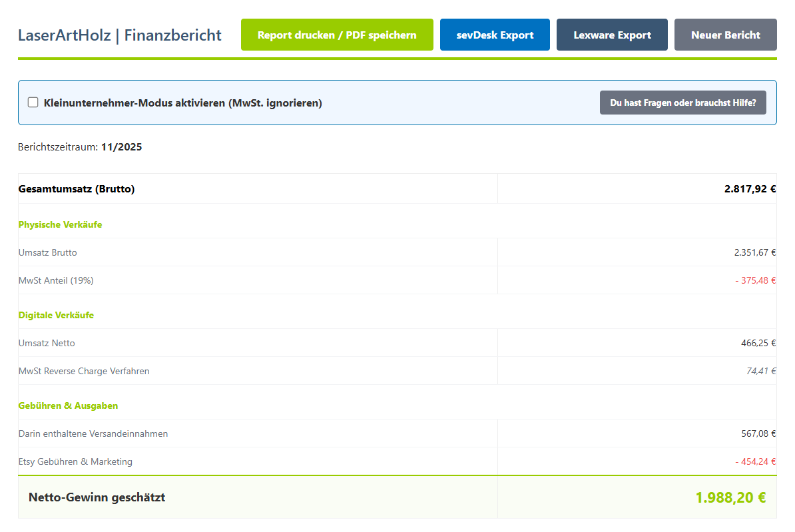Select the Umsatz Netto row
Viewport: 795px width, 532px height.
click(47, 343)
